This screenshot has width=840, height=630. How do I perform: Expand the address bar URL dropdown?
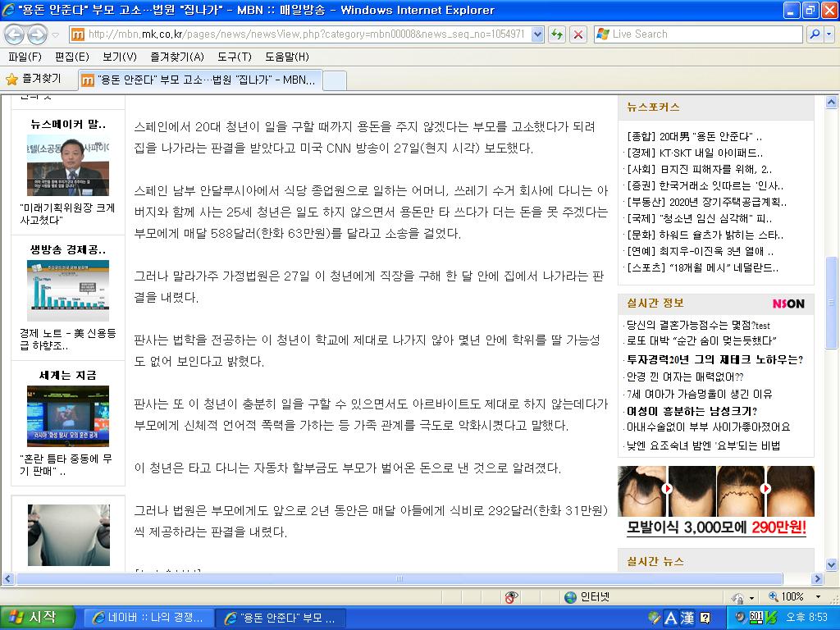[x=537, y=34]
